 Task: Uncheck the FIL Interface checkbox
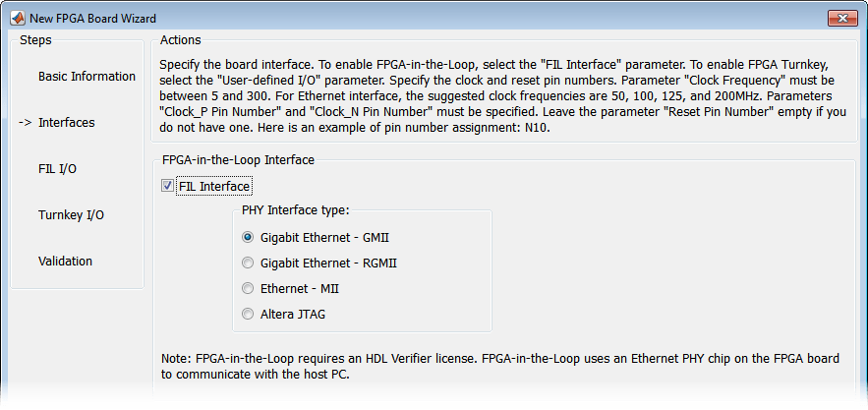click(167, 186)
